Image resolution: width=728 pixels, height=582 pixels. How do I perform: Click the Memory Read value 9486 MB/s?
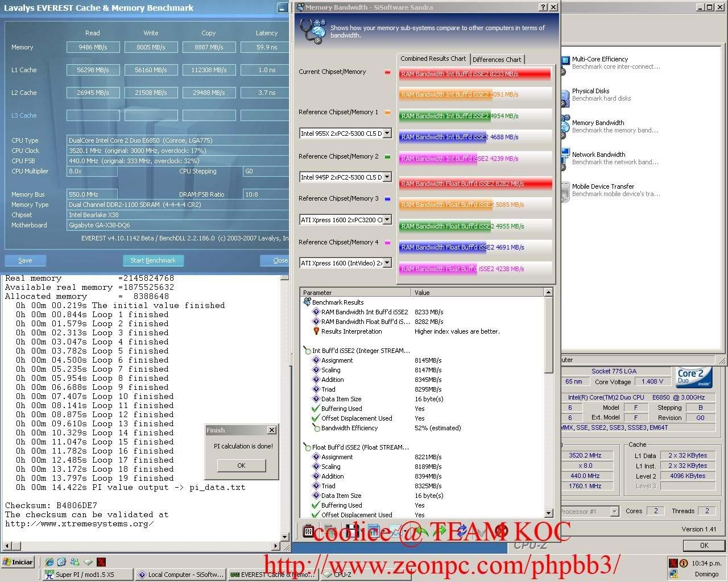coord(93,47)
